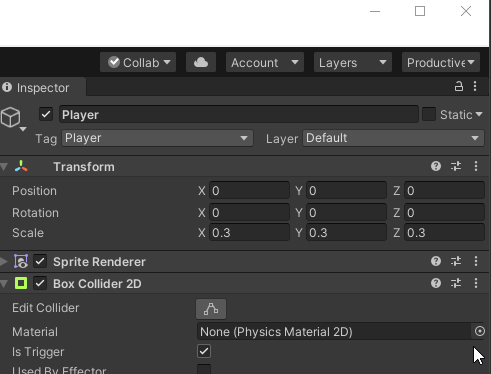The image size is (491, 374).
Task: Open Box Collider 2D options menu
Action: click(476, 283)
